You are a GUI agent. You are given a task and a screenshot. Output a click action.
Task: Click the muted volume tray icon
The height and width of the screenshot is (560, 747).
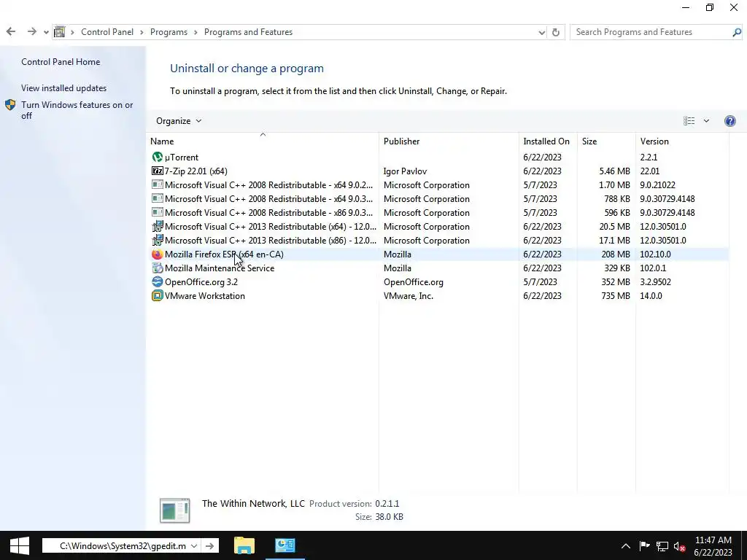pos(679,546)
